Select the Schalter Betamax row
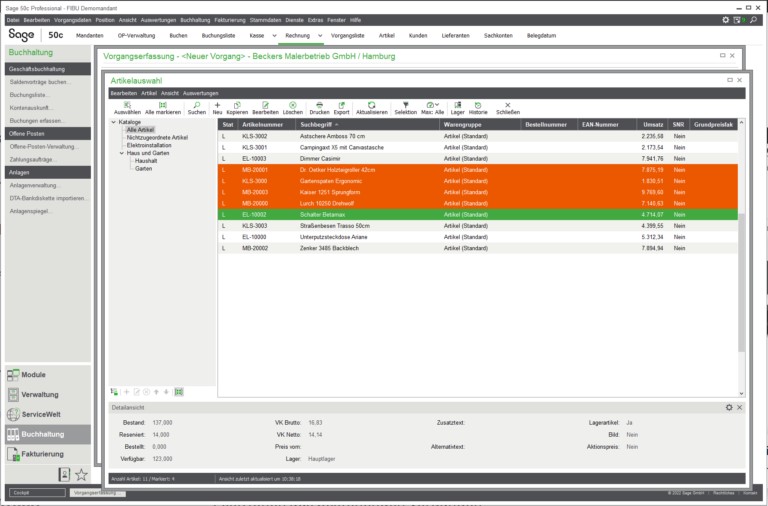The width and height of the screenshot is (768, 506). click(x=330, y=214)
